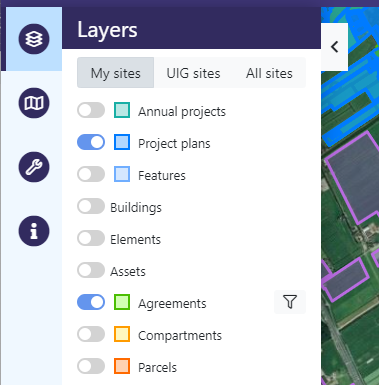This screenshot has height=385, width=379.
Task: Click the Elements label
Action: click(136, 240)
